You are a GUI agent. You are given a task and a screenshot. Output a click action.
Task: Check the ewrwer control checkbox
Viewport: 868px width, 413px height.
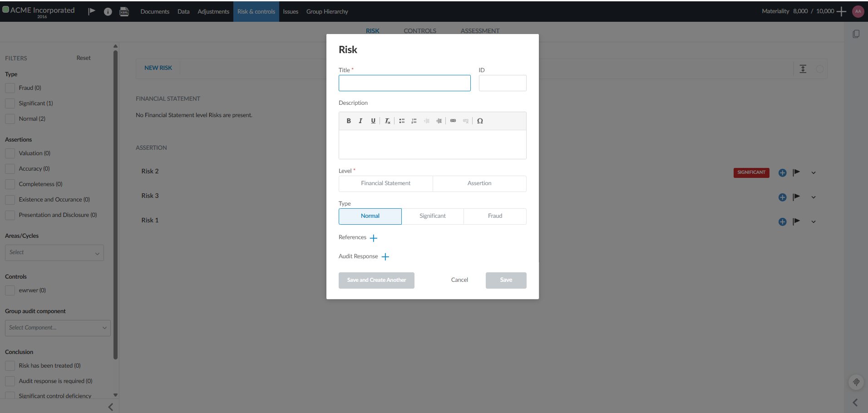10,290
